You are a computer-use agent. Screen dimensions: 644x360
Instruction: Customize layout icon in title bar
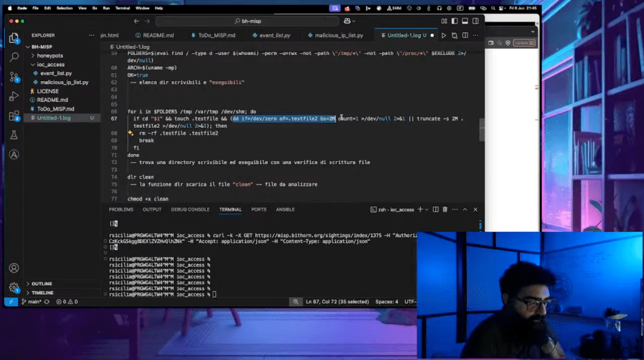point(444,21)
